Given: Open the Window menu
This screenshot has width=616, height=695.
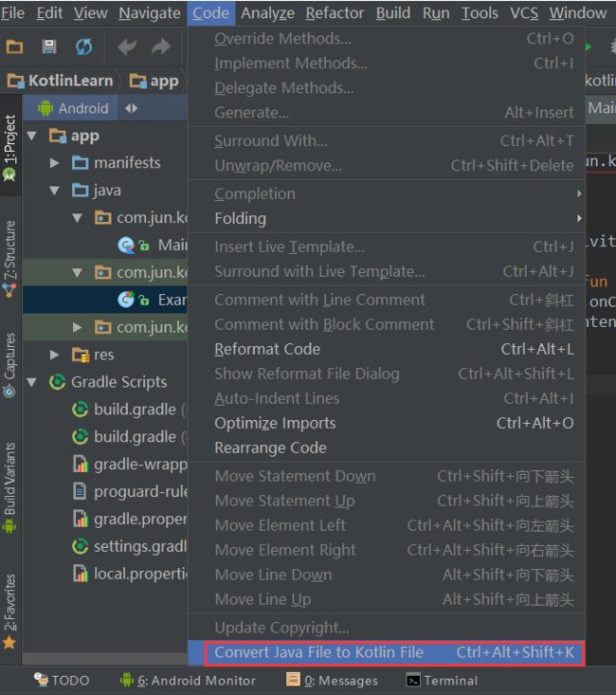Looking at the screenshot, I should [x=578, y=13].
